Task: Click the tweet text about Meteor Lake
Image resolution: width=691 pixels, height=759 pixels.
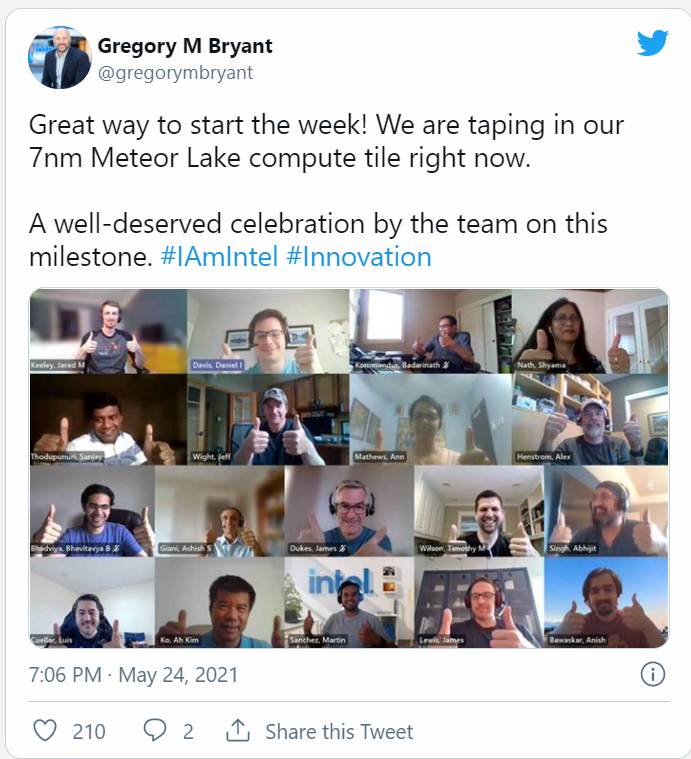Action: [326, 141]
